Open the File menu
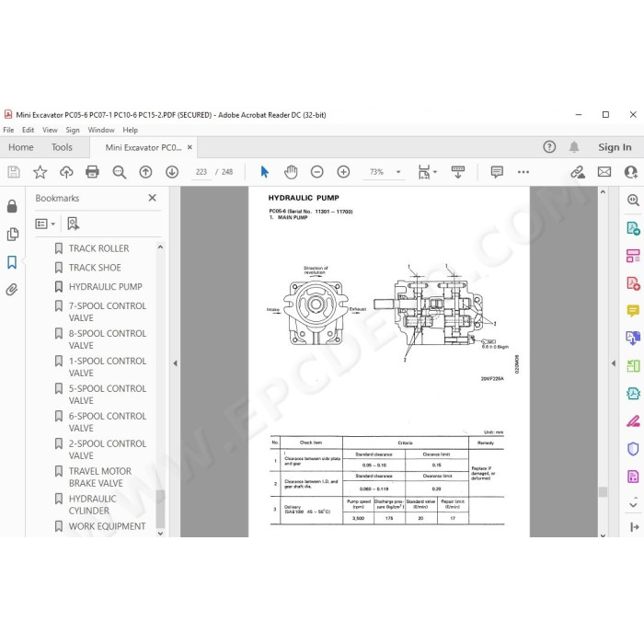The image size is (644, 644). click(8, 130)
